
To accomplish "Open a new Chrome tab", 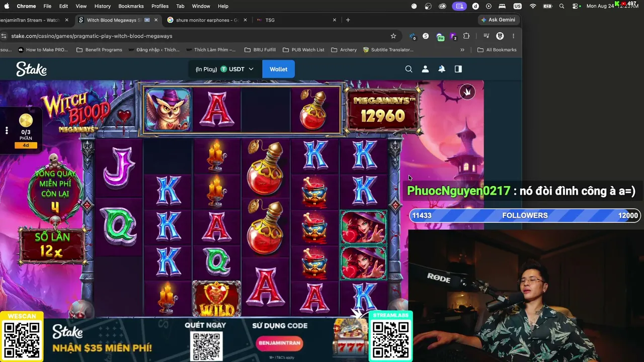I will tap(348, 20).
